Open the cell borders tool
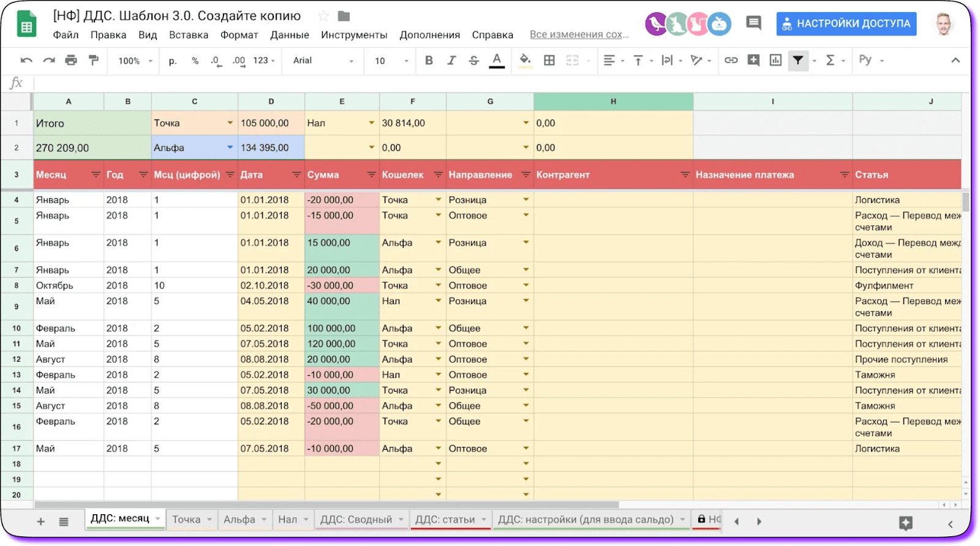The width and height of the screenshot is (980, 546). point(549,60)
